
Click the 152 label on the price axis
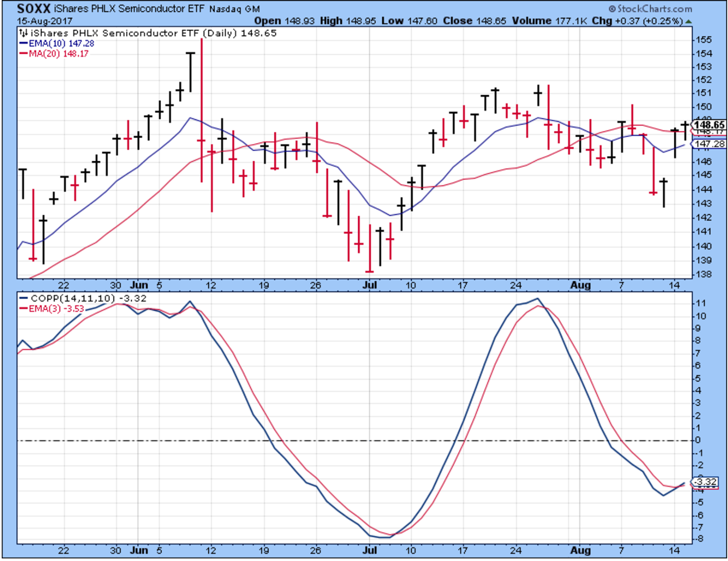coord(703,80)
